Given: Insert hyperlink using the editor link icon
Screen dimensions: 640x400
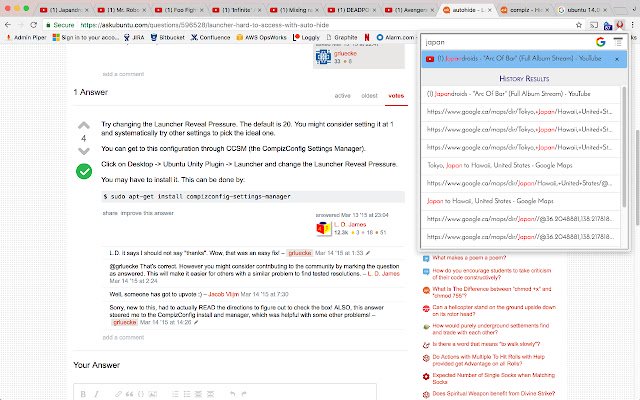Looking at the screenshot, I should tap(118, 394).
